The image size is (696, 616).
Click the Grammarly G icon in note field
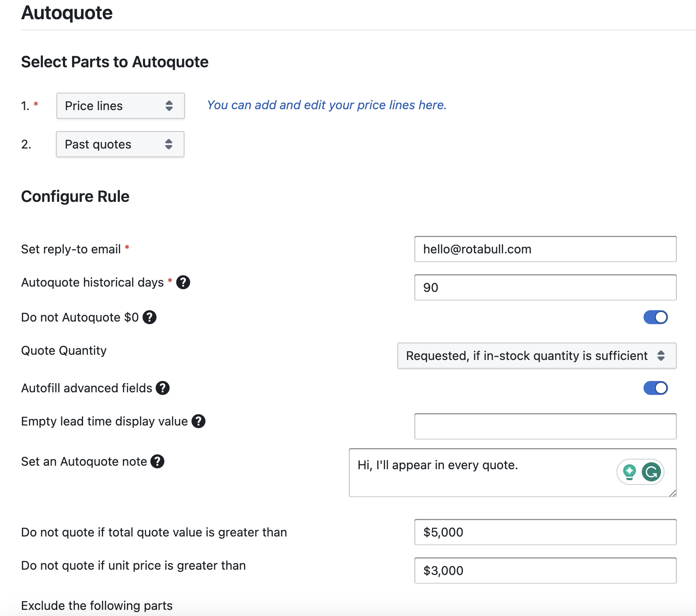(x=651, y=472)
